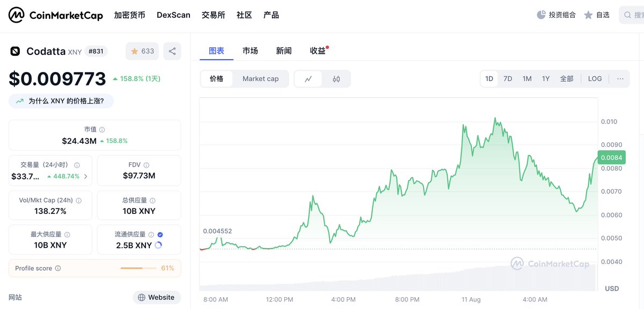Click info icon beside FDV

(147, 165)
